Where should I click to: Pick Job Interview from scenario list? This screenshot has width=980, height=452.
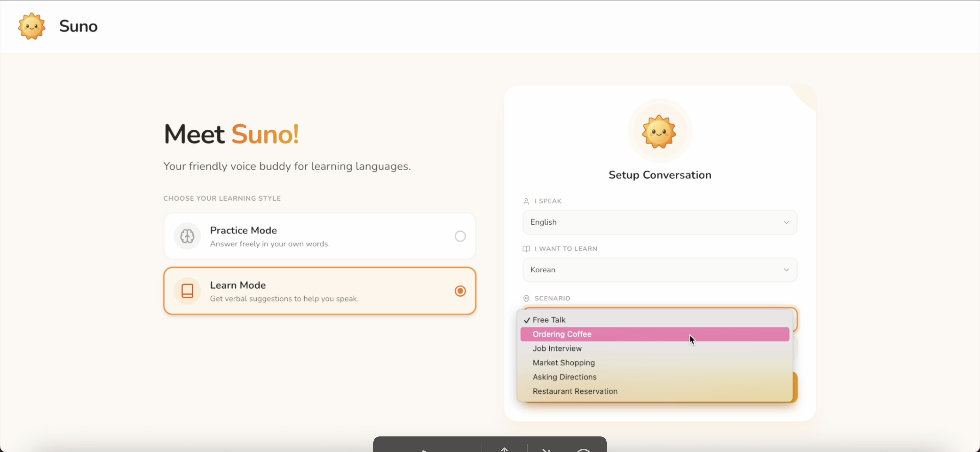[557, 349]
